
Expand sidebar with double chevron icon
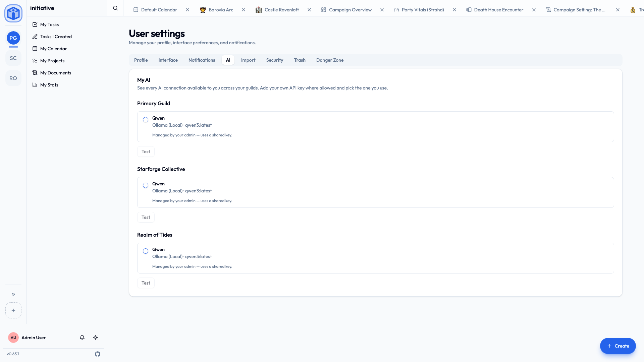click(x=13, y=294)
